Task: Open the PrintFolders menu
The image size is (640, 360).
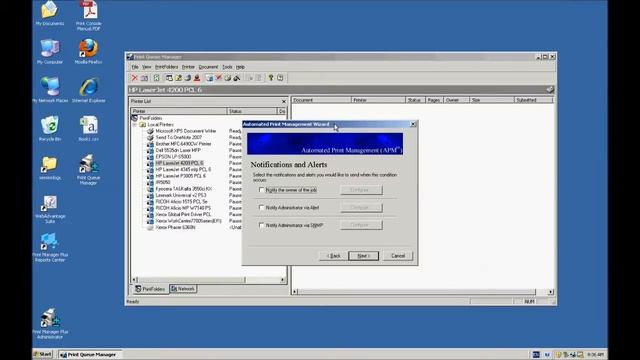Action: coord(167,67)
